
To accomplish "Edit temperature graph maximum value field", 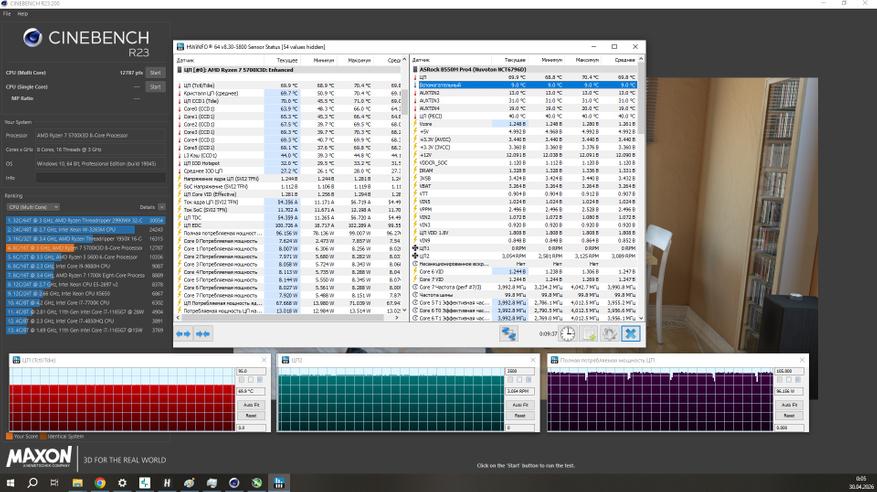I will (x=251, y=371).
